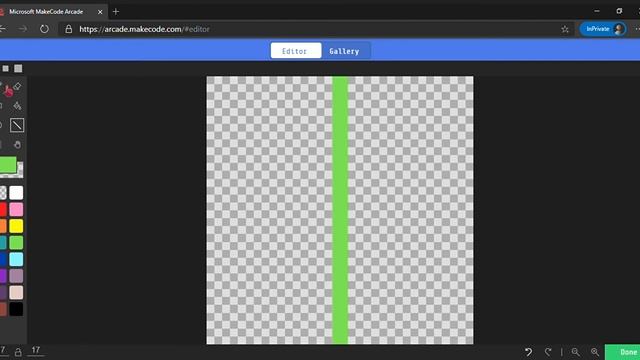Pick the green palette swatch
Viewport: 640px width, 360px height.
[x=16, y=243]
